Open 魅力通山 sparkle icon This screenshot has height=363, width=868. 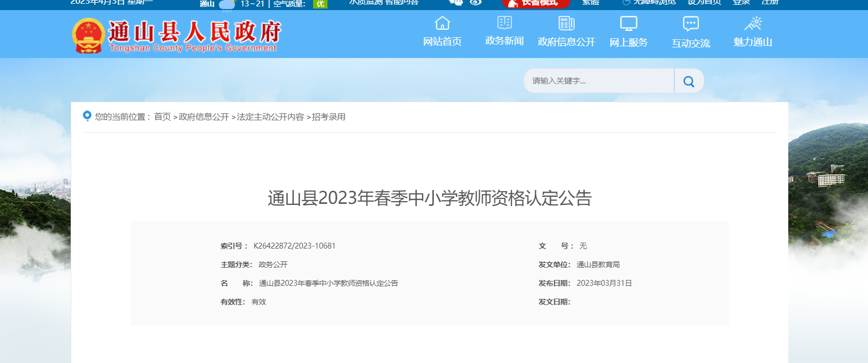tap(753, 23)
